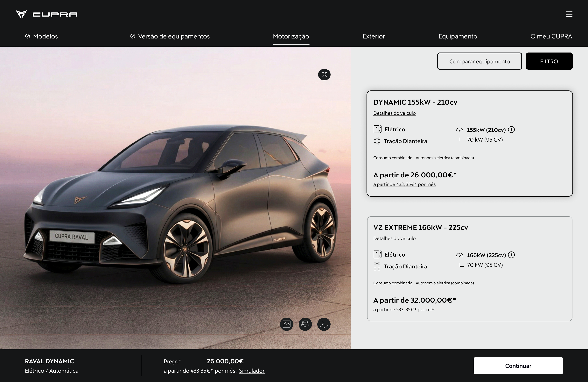This screenshot has height=382, width=588.
Task: Click Consumo combinado in the DYNAMIC card
Action: [x=393, y=158]
